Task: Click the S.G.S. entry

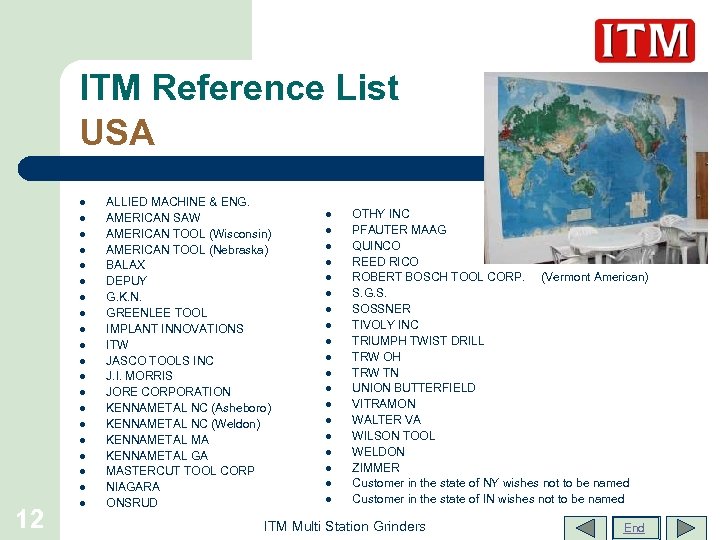Action: (369, 293)
